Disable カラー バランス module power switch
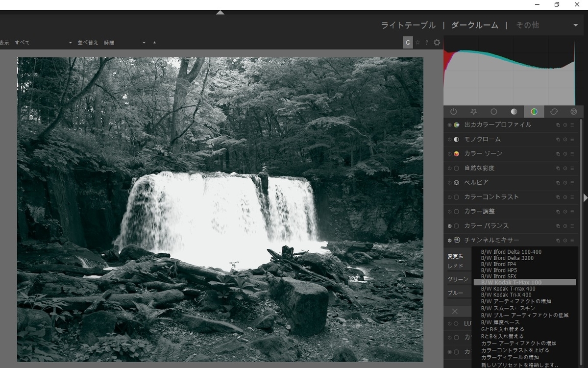Screen dimensions: 588x368 tap(449, 226)
